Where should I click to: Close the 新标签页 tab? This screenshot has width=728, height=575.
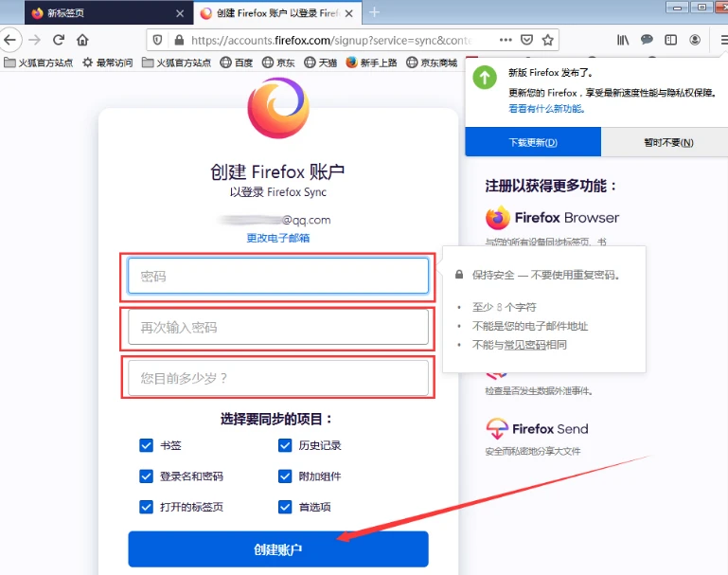click(180, 13)
